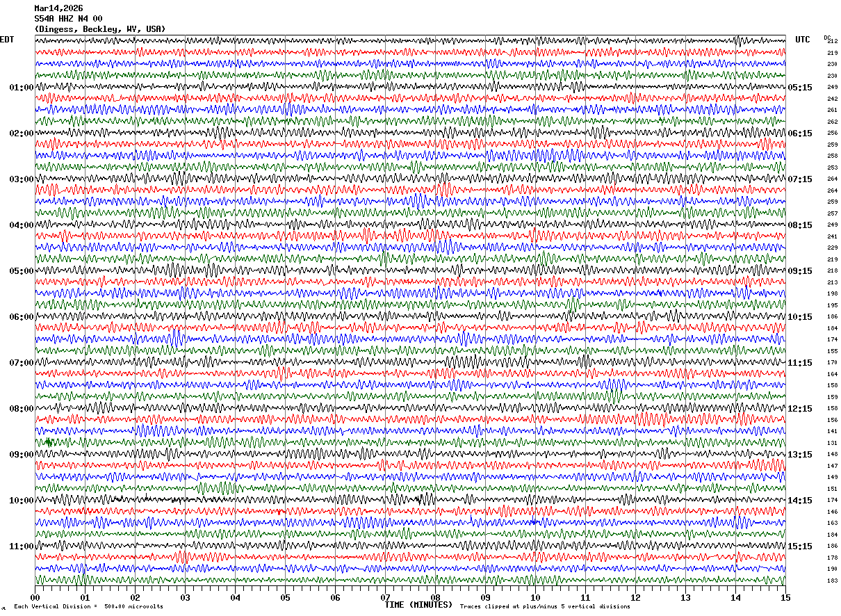Click minute tick 12 on the time axis

point(635,597)
